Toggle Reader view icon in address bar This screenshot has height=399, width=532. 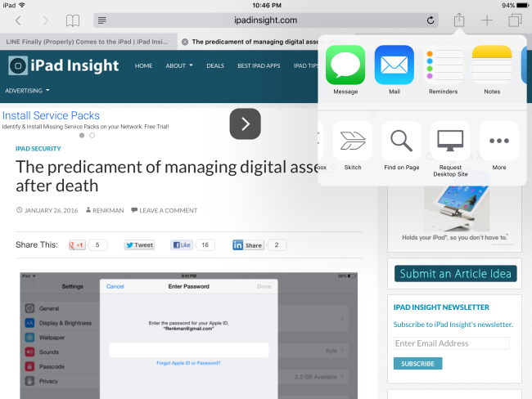point(101,20)
